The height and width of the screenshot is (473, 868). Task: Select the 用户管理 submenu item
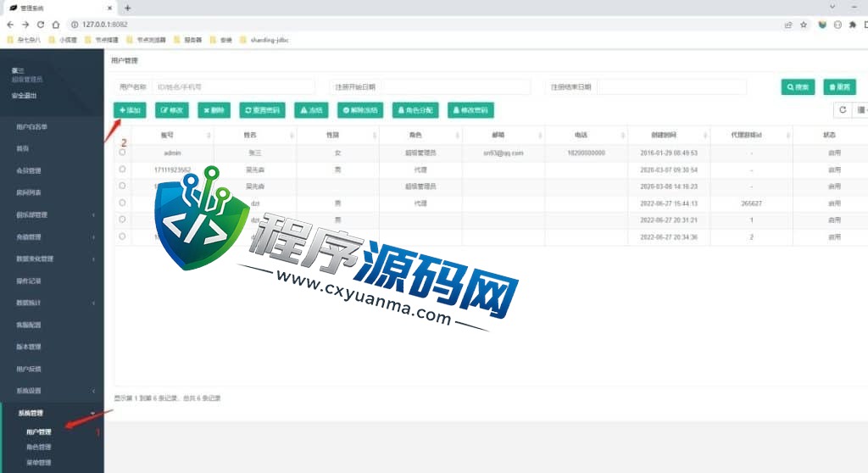click(39, 432)
